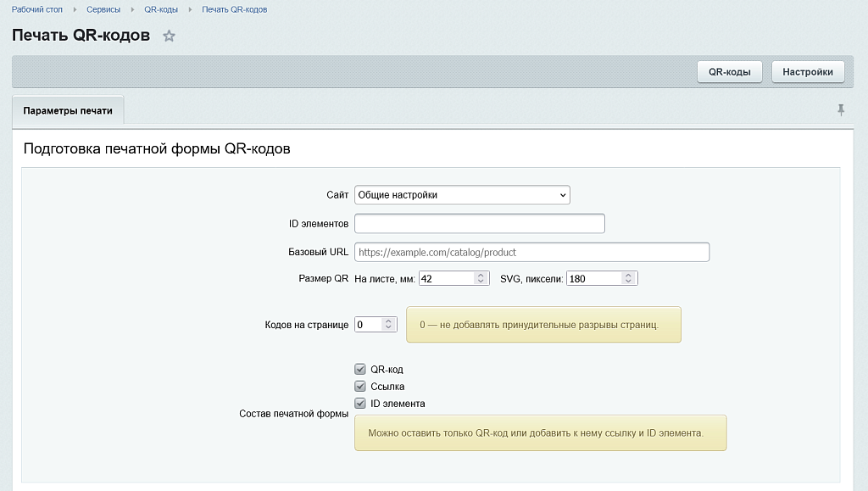
Task: Adjust the SVG, пиксели spinner arrows
Action: pyautogui.click(x=628, y=278)
